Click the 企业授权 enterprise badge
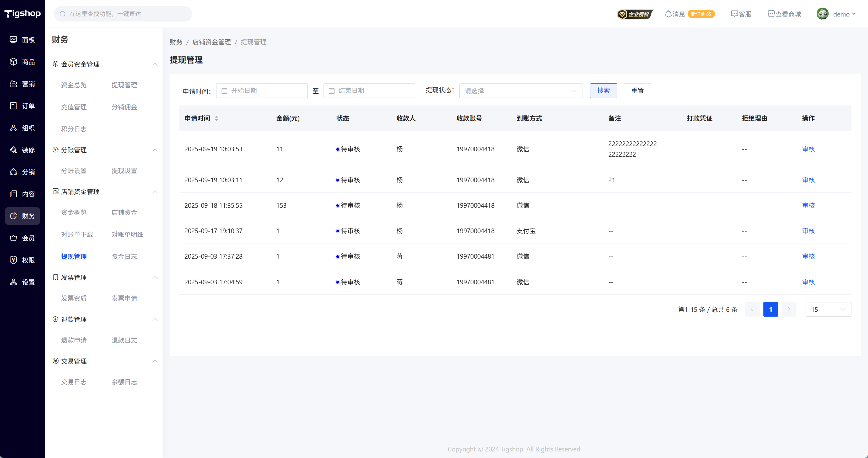Screen dimensions: 868x458 635,14
